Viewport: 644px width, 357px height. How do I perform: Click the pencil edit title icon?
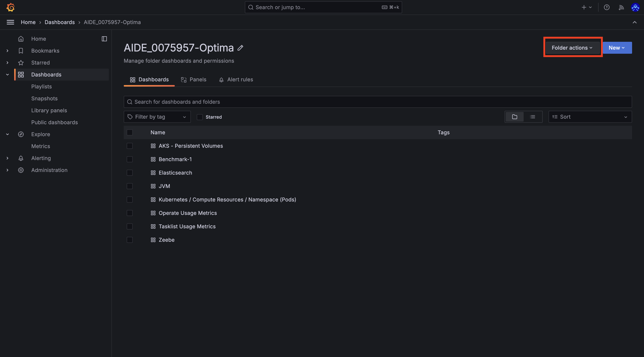point(240,48)
